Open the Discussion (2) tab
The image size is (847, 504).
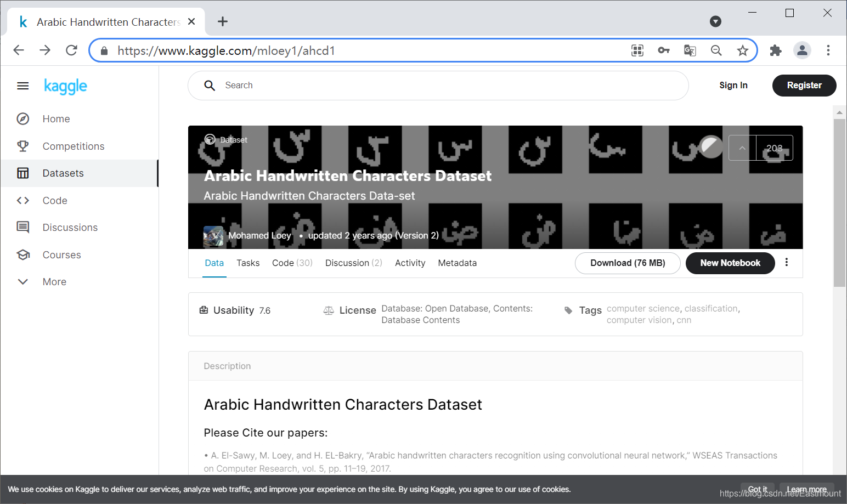point(354,263)
